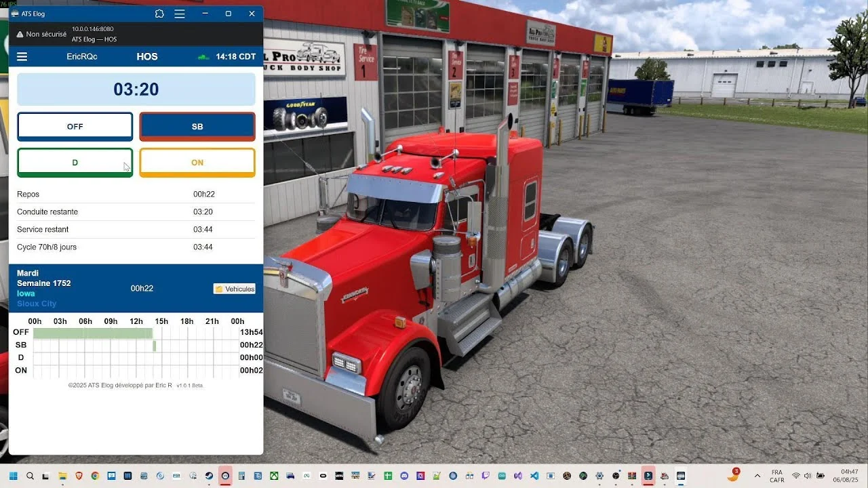
Task: Click the Sioux City location text
Action: pyautogui.click(x=37, y=304)
